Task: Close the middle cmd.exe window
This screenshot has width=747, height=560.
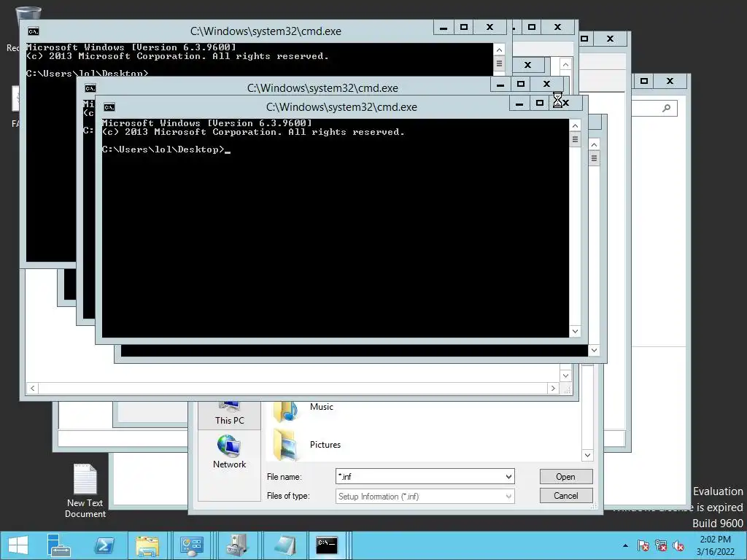Action: pos(547,84)
